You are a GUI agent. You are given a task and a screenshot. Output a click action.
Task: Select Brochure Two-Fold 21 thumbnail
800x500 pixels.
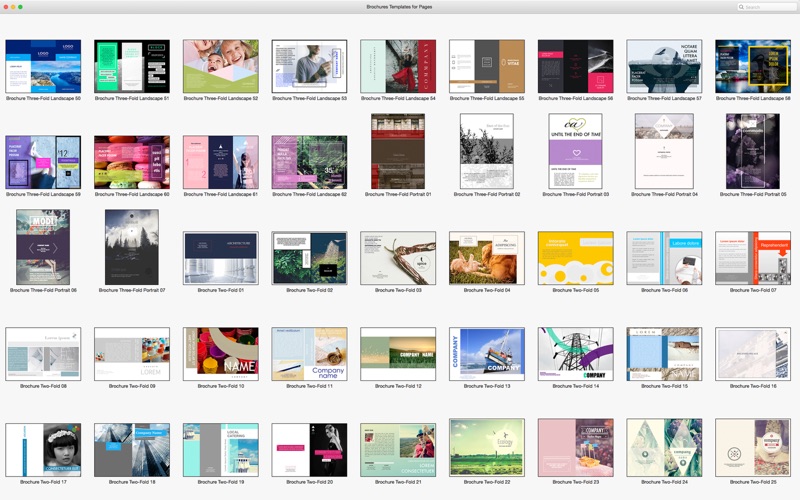tap(398, 450)
